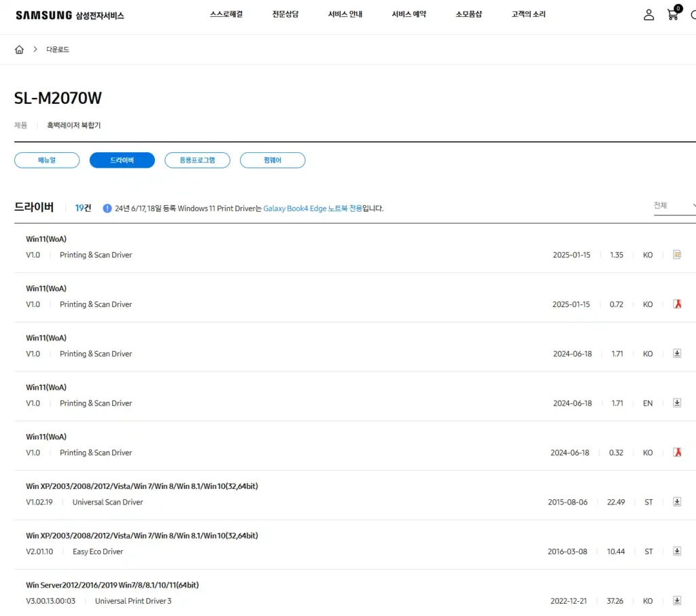This screenshot has height=616, width=696.
Task: Download the Universal Scan Driver file
Action: pos(677,502)
